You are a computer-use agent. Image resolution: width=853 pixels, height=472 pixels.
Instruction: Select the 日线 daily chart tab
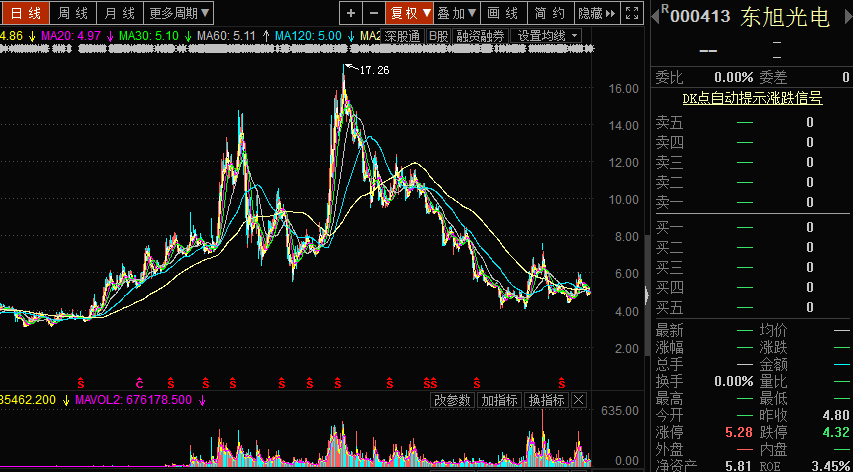pyautogui.click(x=25, y=13)
